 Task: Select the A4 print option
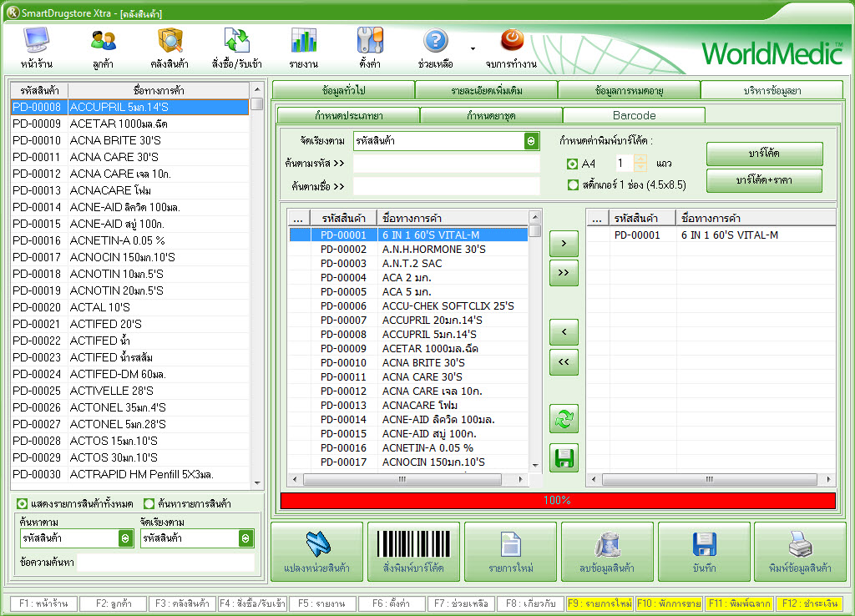573,164
